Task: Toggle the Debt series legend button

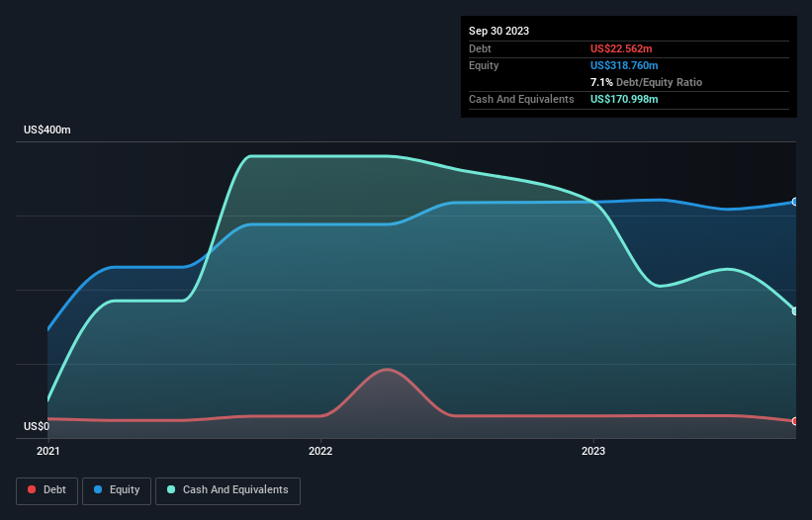Action: (x=47, y=490)
